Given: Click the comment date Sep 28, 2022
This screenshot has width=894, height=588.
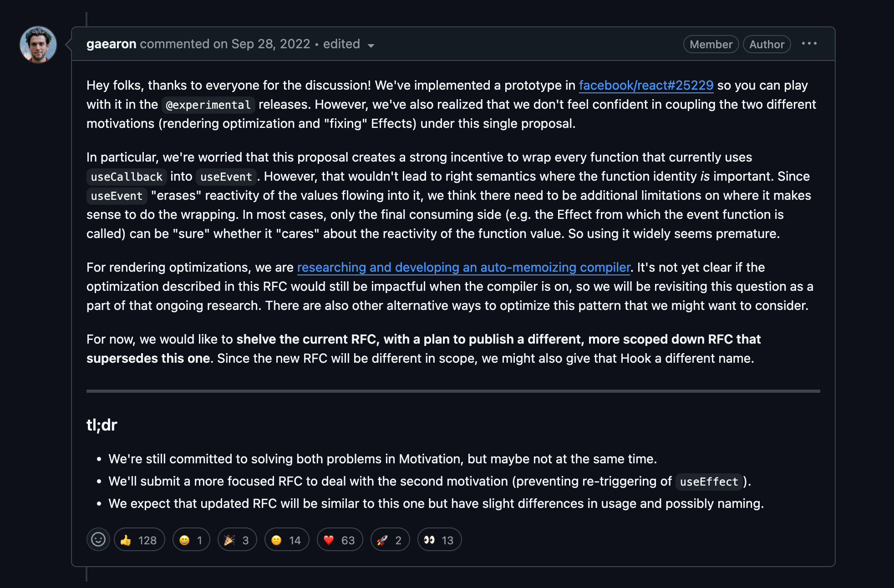Looking at the screenshot, I should (x=270, y=44).
